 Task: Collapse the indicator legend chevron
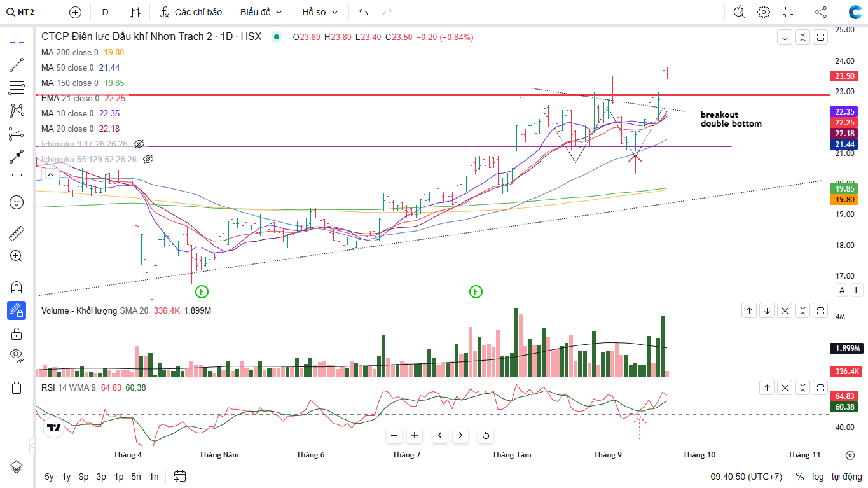tap(50, 174)
